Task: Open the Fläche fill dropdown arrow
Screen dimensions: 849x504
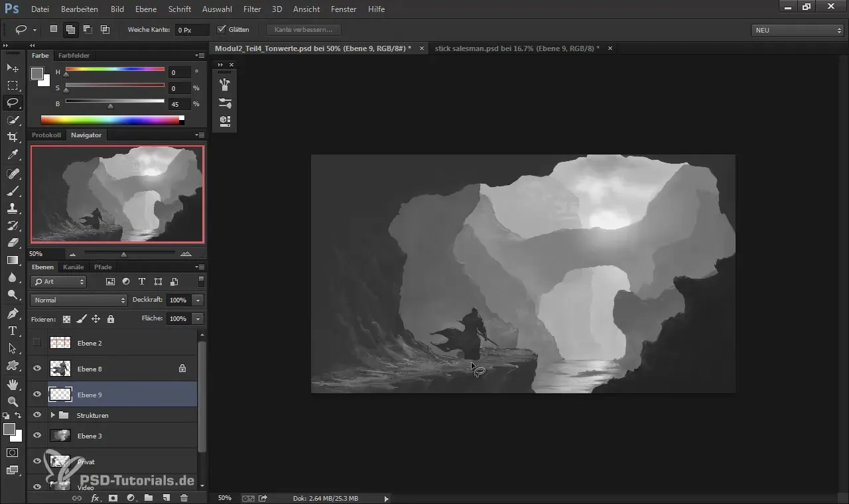Action: coord(198,319)
